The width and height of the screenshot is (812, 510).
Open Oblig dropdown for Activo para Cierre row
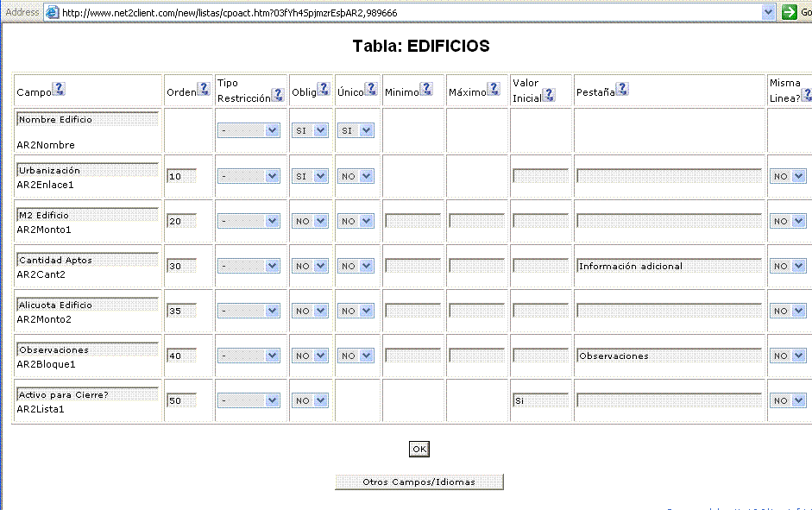pos(320,400)
